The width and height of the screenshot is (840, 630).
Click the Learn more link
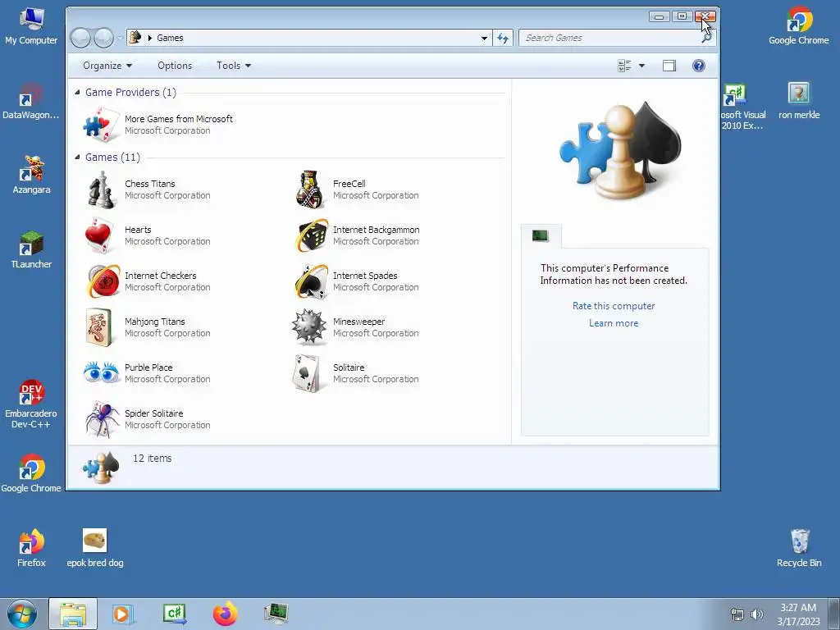point(614,323)
